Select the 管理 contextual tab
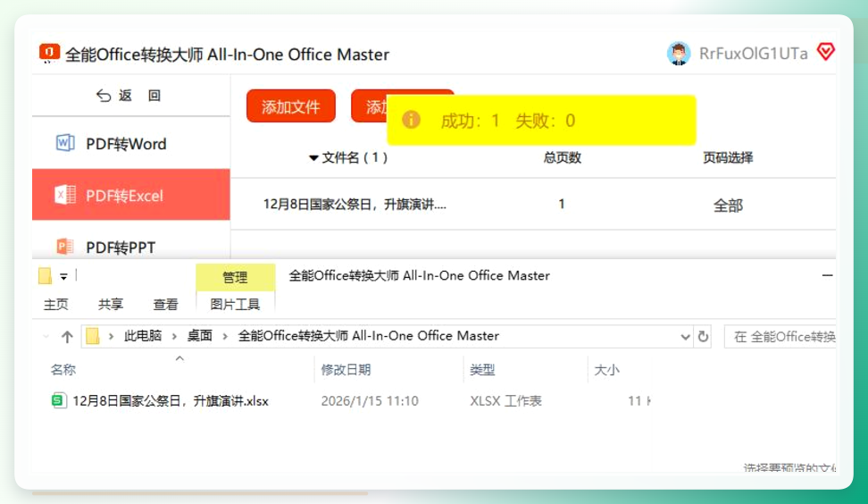 point(235,277)
